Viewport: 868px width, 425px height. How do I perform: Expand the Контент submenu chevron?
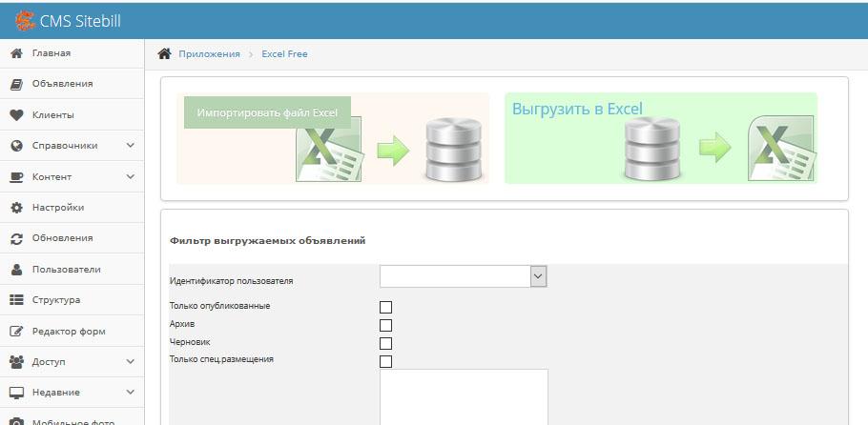pos(131,176)
